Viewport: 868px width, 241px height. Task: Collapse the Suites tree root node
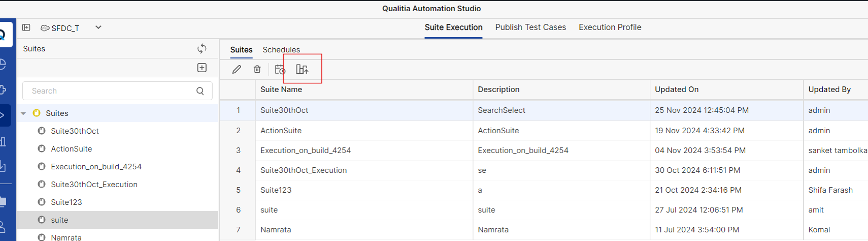(23, 113)
